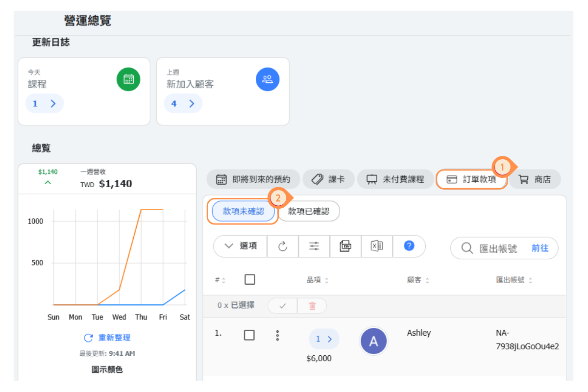Viewport: 588px width, 392px height.
Task: Switch to the 訂單款項 tab
Action: pos(471,179)
